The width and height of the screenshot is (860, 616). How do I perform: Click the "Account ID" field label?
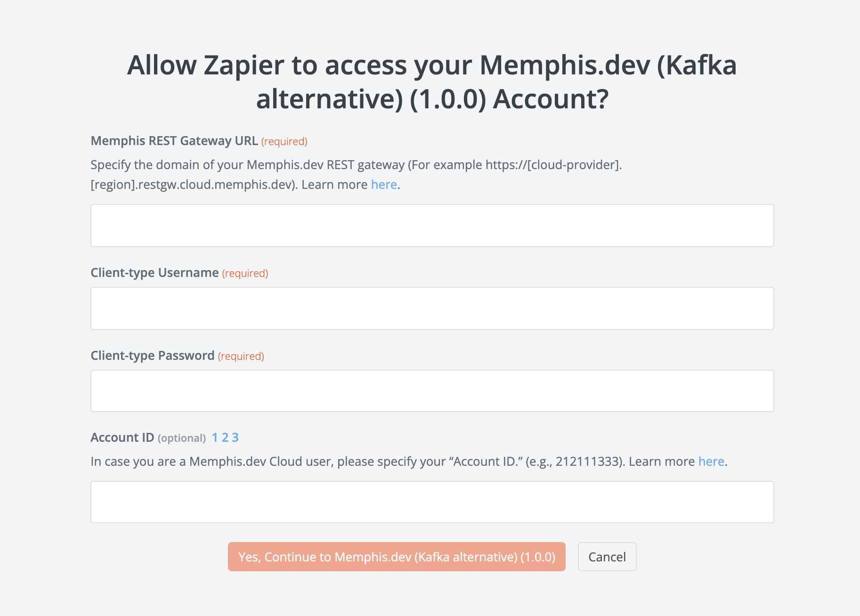pos(122,438)
